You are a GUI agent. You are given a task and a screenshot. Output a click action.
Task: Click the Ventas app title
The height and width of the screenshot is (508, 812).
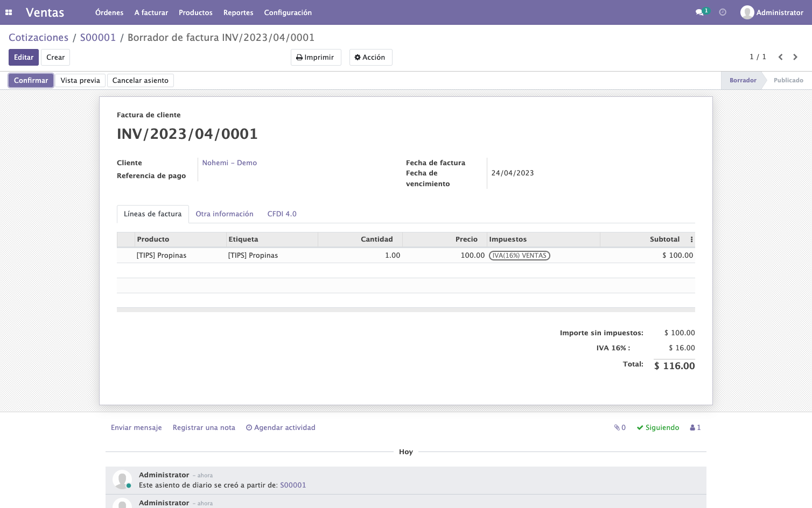45,12
